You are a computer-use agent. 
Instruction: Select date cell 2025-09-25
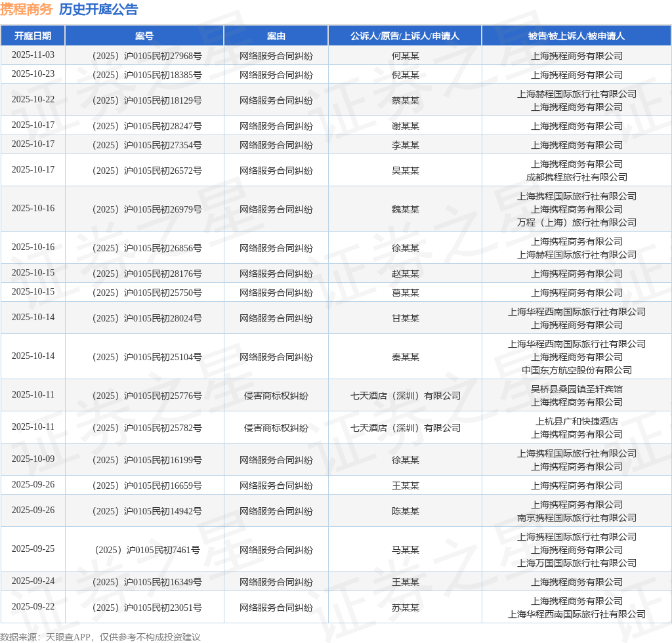tap(33, 549)
